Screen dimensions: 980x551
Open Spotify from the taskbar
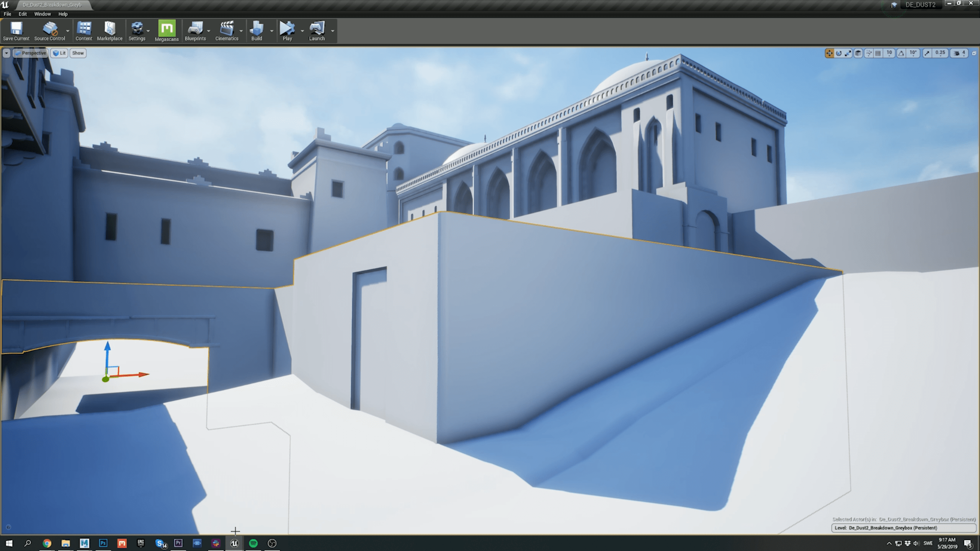pyautogui.click(x=253, y=543)
